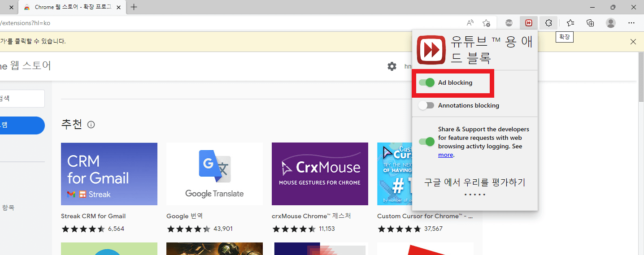Click 'Google 번역' title text
Viewport: 644px width, 255px height.
[184, 216]
